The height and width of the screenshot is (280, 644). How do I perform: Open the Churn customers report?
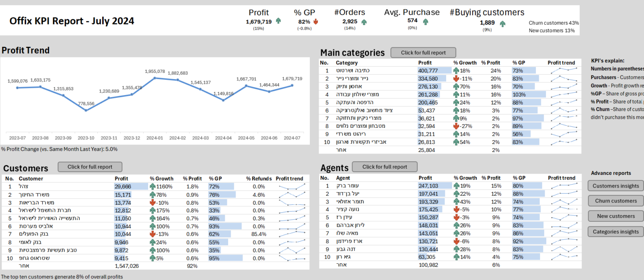pos(615,201)
